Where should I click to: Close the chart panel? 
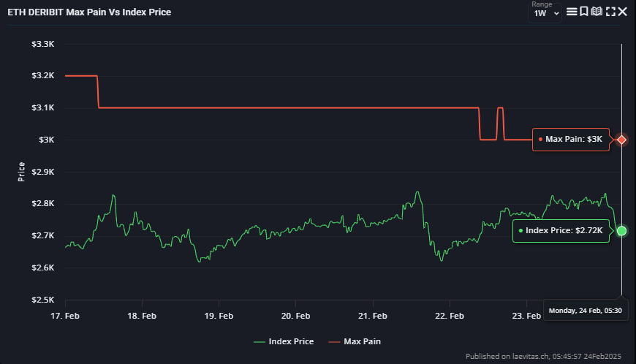click(622, 12)
